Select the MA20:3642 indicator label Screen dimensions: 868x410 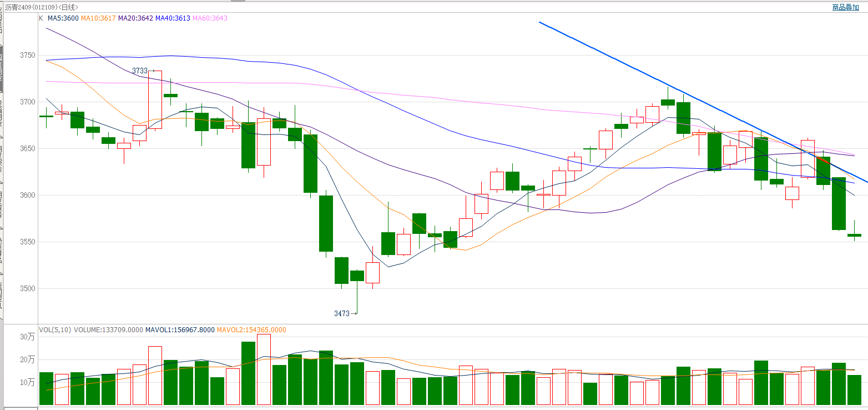[135, 18]
